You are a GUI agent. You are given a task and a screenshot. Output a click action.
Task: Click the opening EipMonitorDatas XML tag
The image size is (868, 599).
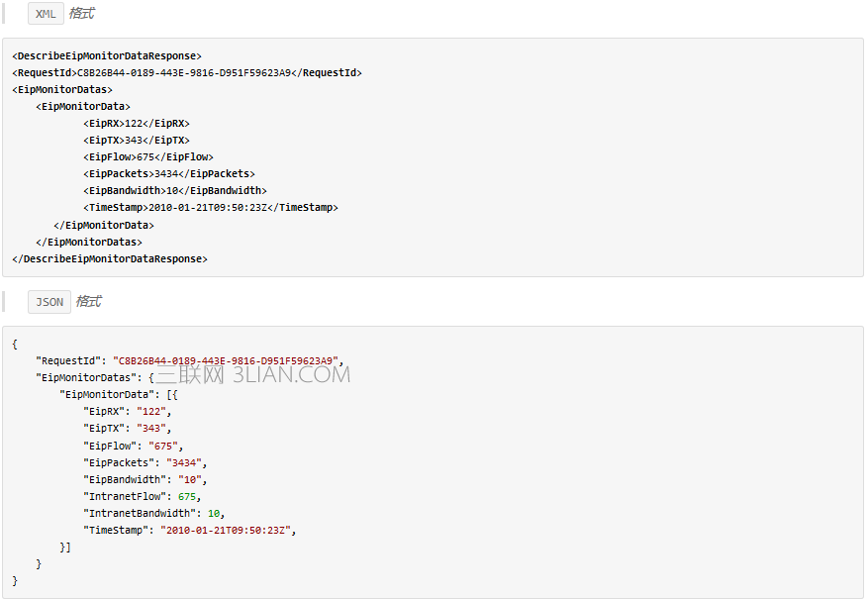coord(61,90)
